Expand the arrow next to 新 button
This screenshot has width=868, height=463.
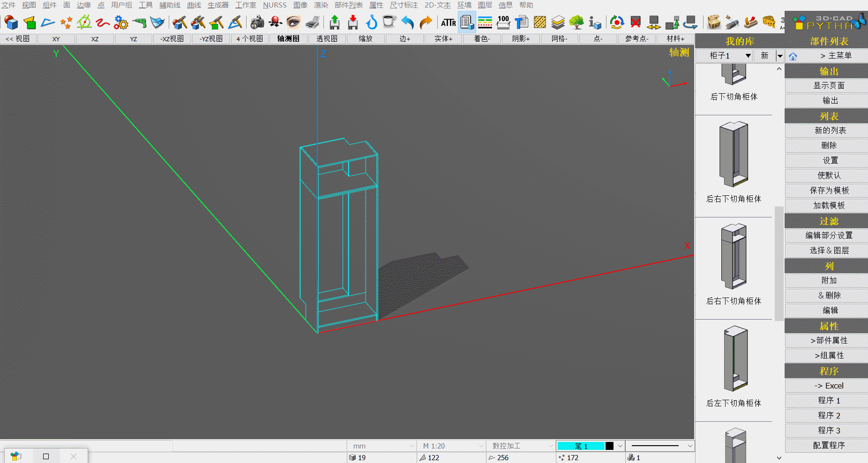(780, 56)
